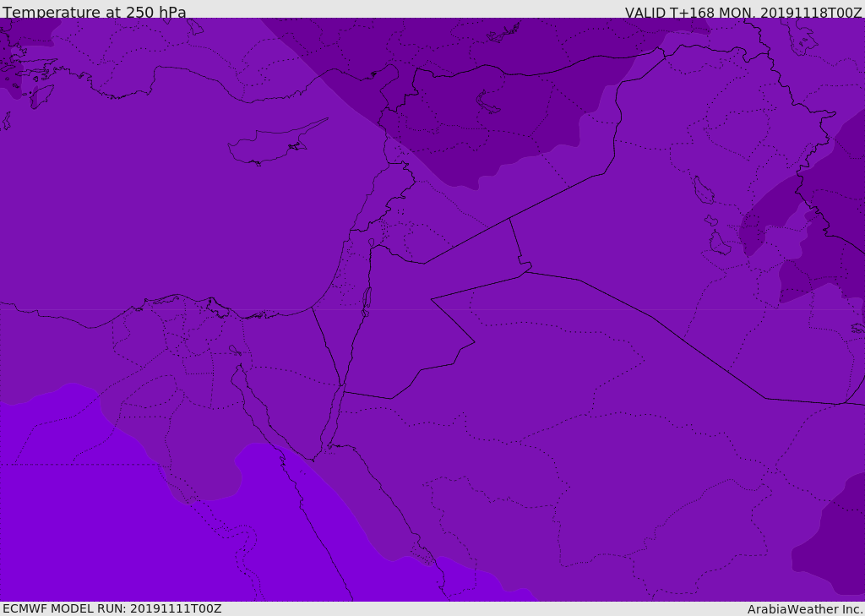Select the VALID T+168 timestamp text
The width and height of the screenshot is (865, 616).
743,13
